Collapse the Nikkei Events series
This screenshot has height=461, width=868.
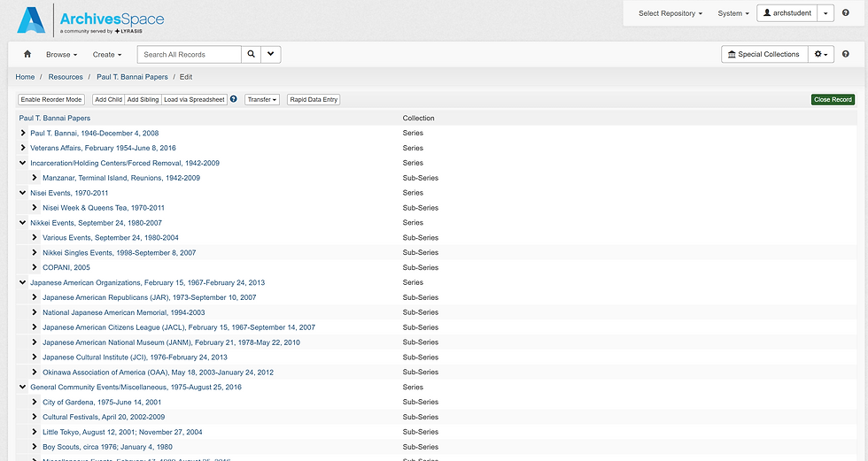23,223
